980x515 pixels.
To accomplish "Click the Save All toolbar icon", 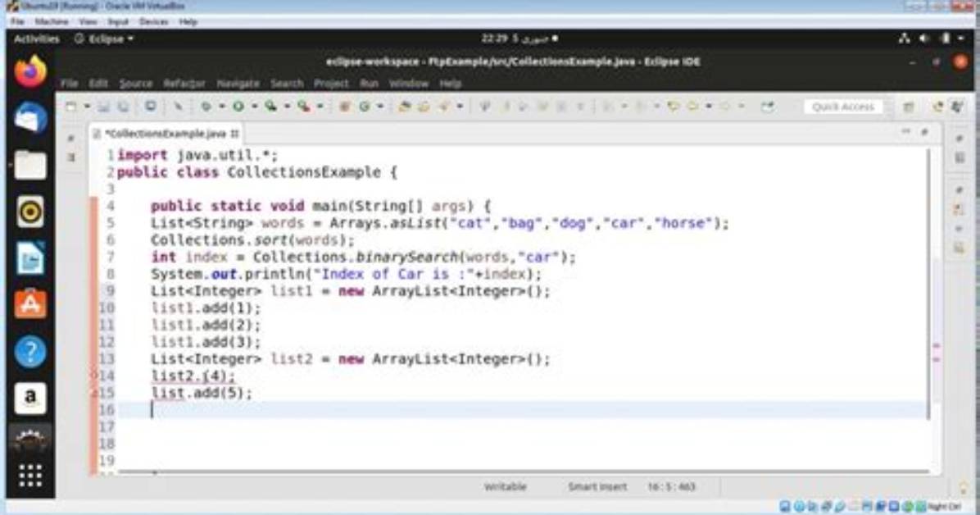I will pyautogui.click(x=123, y=107).
